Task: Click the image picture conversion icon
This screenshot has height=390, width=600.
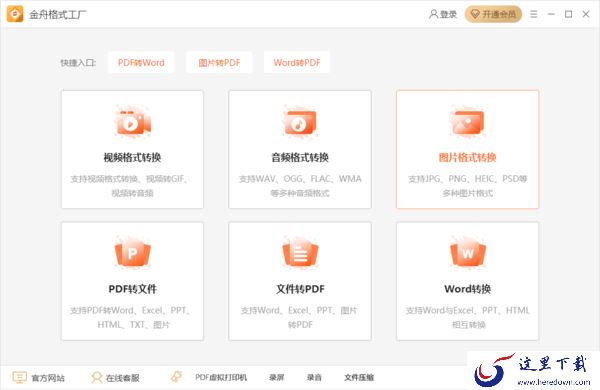Action: pyautogui.click(x=467, y=122)
